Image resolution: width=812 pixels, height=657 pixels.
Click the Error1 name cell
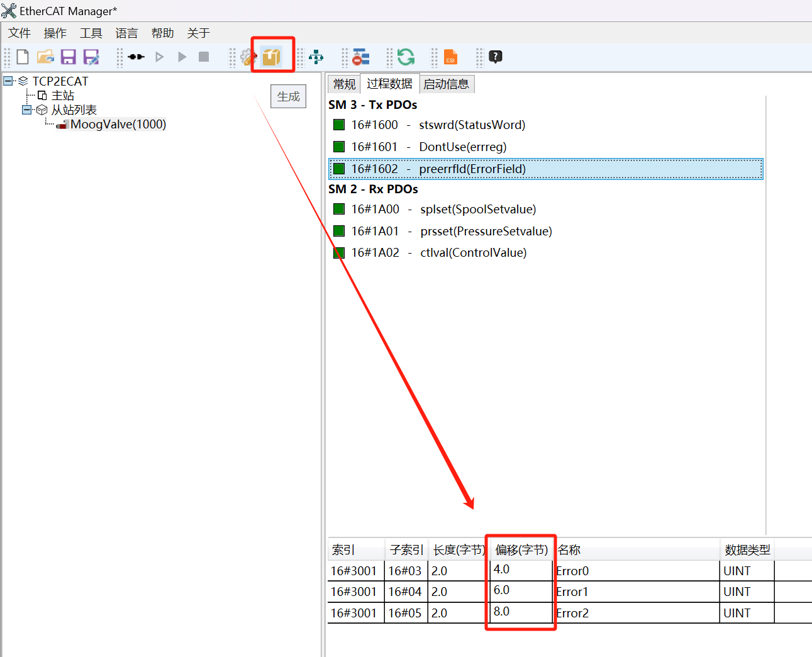coord(636,592)
